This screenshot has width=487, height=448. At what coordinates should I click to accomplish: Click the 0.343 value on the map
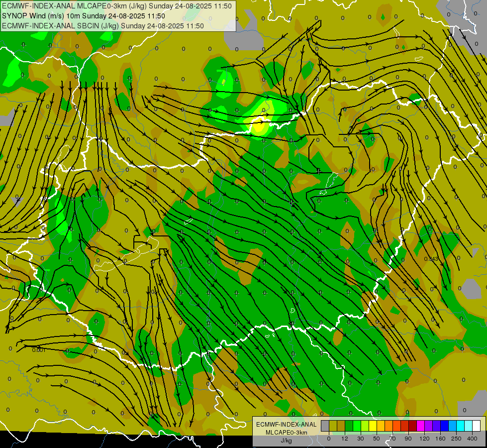(431, 259)
